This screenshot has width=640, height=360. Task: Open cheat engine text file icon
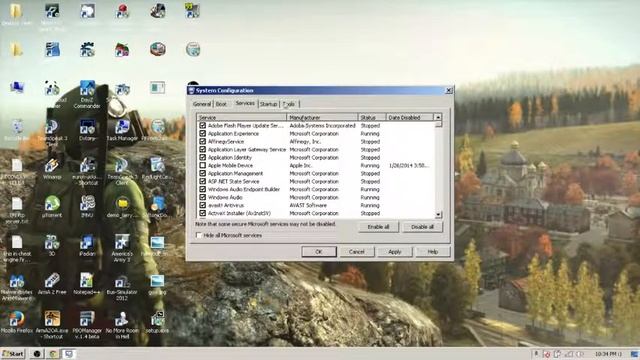point(17,249)
